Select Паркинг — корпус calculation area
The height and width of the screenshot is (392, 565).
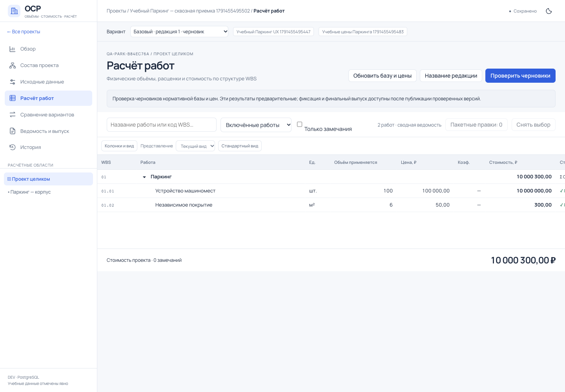48,192
